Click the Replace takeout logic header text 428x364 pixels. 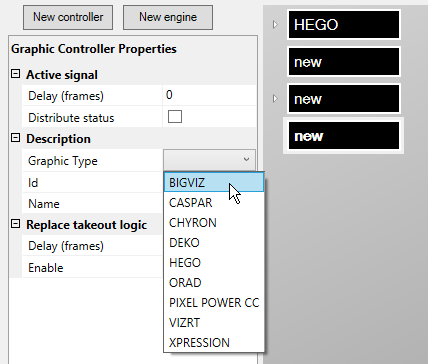pos(87,225)
